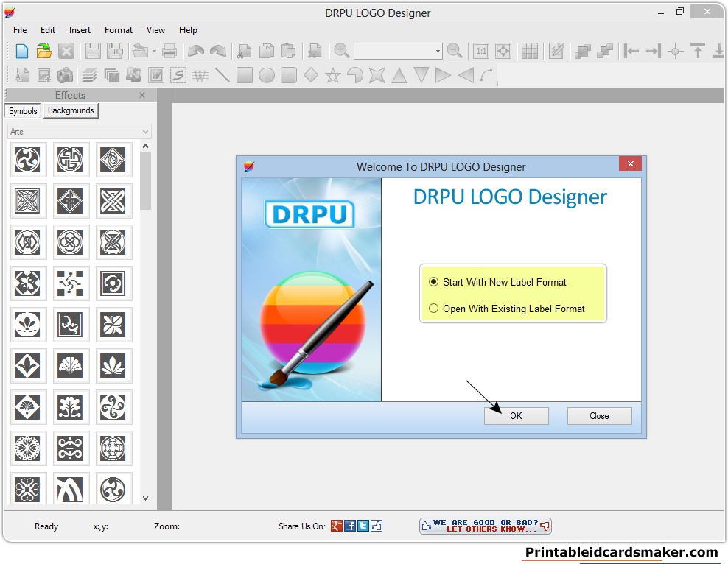
Task: Click the Save floppy disk icon
Action: [x=93, y=51]
